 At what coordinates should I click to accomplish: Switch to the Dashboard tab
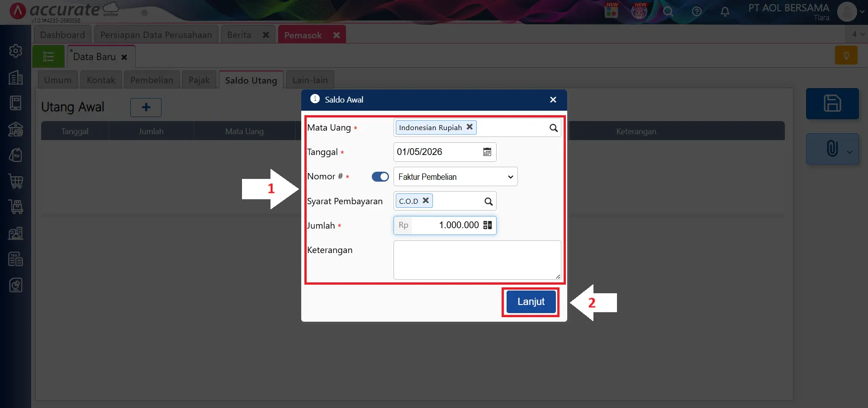[62, 35]
